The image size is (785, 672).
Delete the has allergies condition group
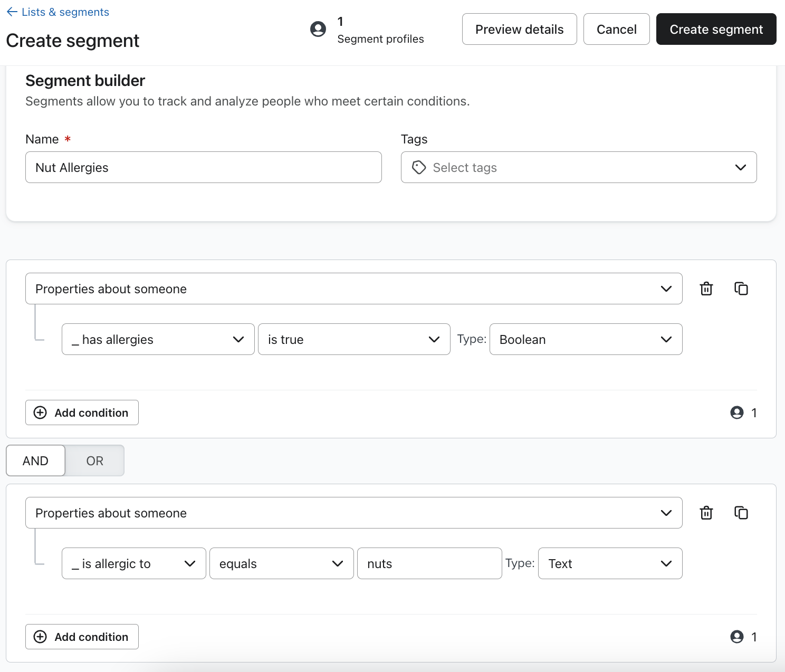(x=706, y=289)
